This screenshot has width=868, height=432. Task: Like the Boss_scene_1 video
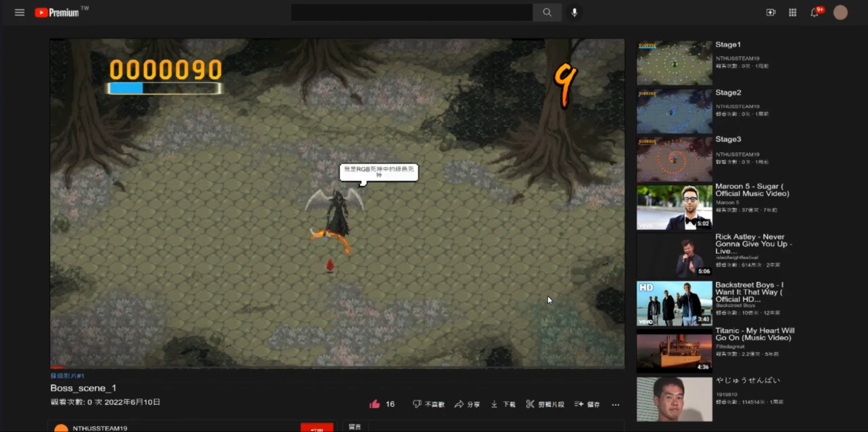pos(375,404)
